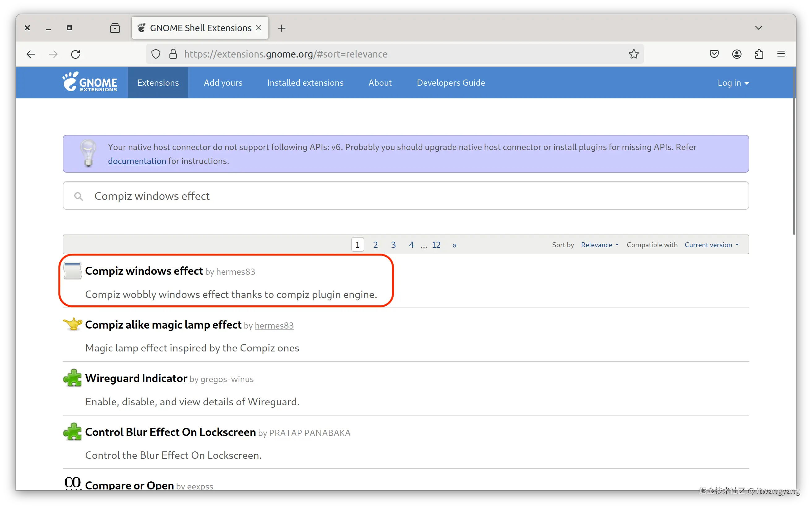Click the Compiz windows effect extension icon
Image resolution: width=812 pixels, height=508 pixels.
(x=73, y=271)
